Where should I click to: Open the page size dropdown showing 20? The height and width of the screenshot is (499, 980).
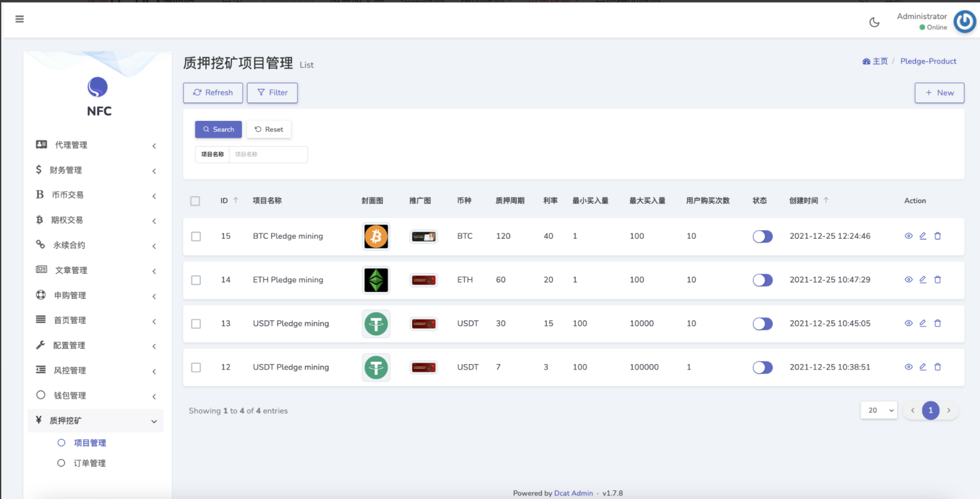pyautogui.click(x=879, y=410)
